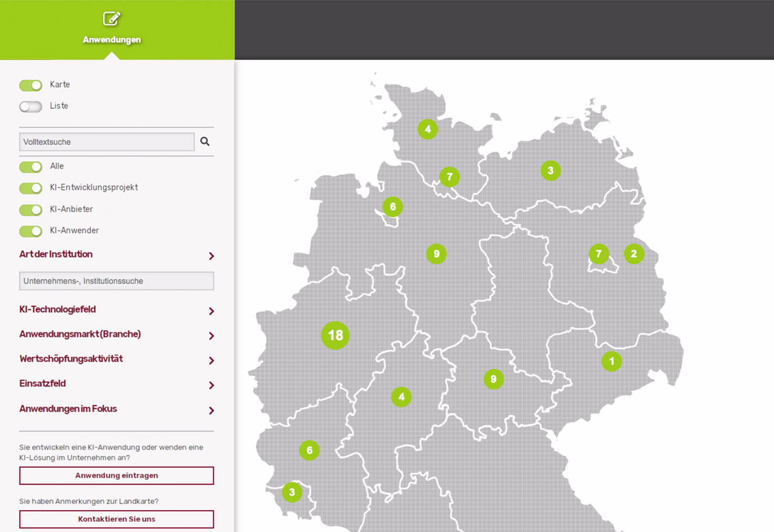Click the bottom-left cluster marker showing 3
The height and width of the screenshot is (532, 774).
(x=292, y=492)
